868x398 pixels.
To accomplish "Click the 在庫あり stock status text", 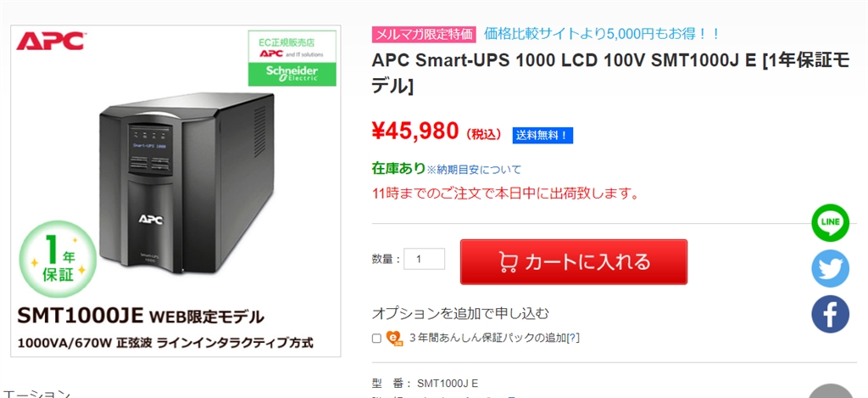I will click(x=398, y=168).
